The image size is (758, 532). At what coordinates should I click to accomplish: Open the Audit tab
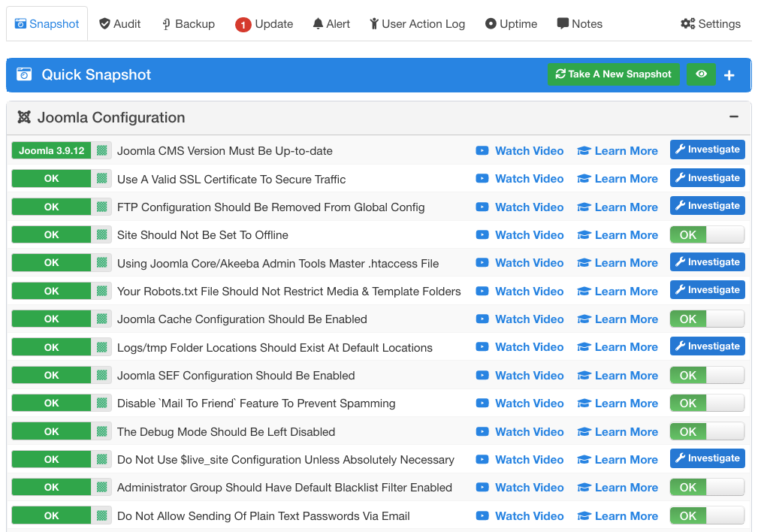pyautogui.click(x=119, y=24)
